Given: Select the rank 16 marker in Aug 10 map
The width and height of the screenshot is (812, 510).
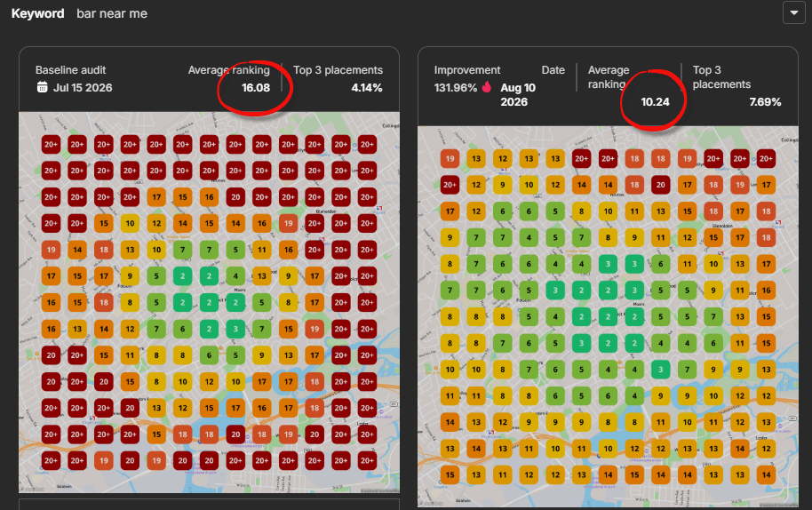Looking at the screenshot, I should point(766,291).
